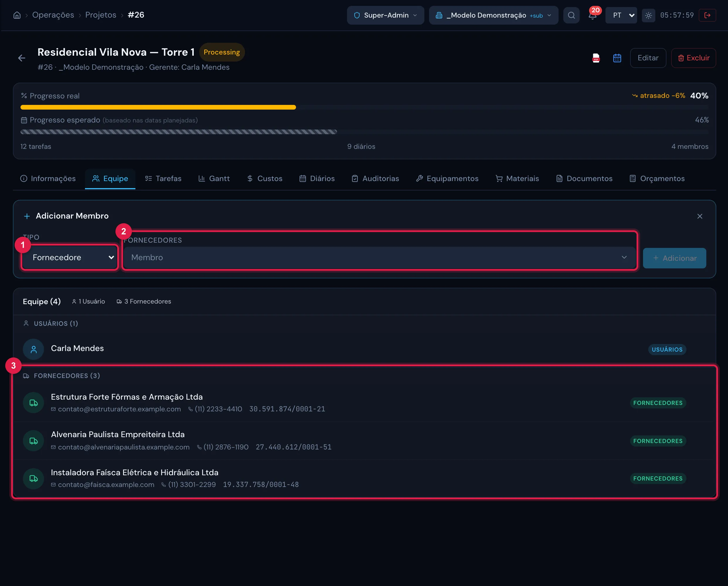
Task: Go to the Custos tab
Action: click(265, 178)
